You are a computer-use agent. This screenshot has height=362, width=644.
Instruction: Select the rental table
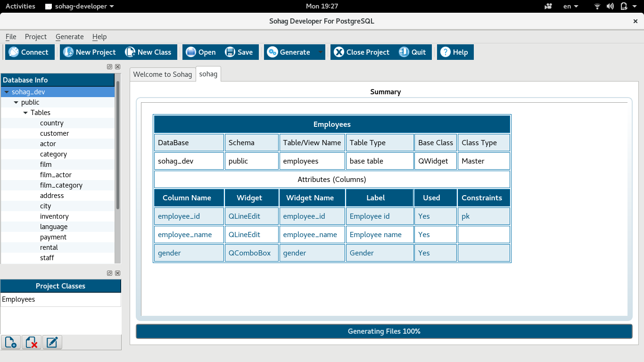click(x=49, y=247)
